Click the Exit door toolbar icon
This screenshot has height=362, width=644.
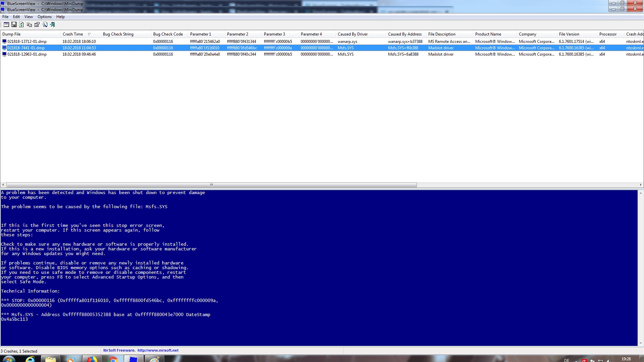(53, 24)
